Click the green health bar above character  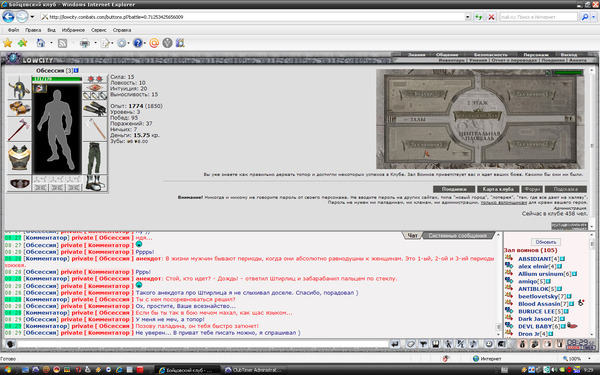coord(57,79)
